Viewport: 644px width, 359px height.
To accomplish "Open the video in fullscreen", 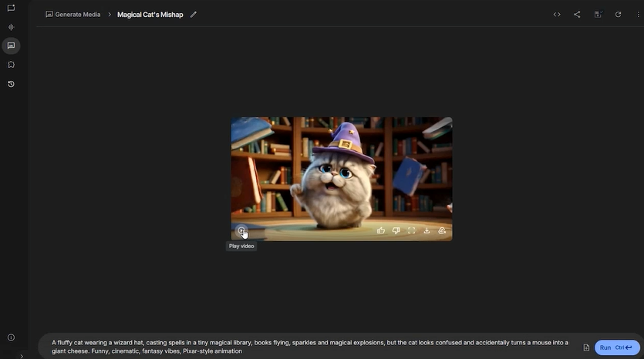I will (412, 230).
